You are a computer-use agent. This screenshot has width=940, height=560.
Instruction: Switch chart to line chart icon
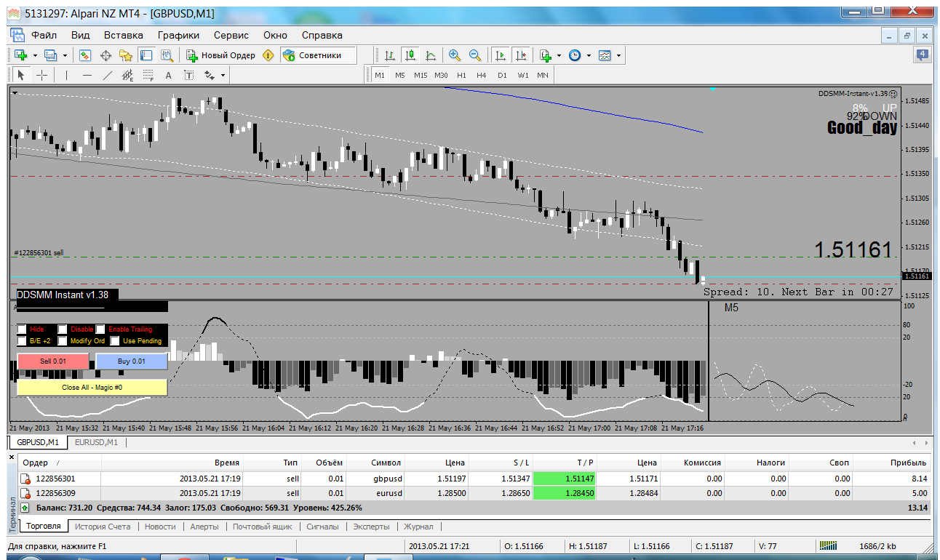coord(431,55)
